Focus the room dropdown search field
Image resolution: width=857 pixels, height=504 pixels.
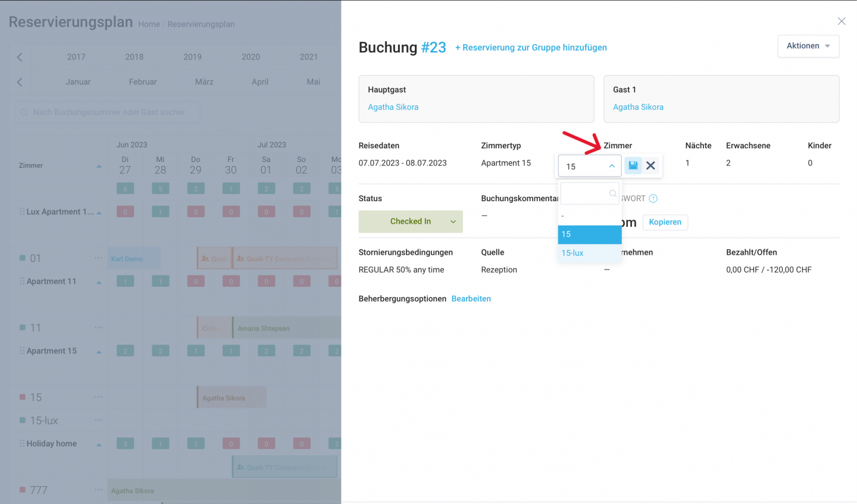click(590, 193)
